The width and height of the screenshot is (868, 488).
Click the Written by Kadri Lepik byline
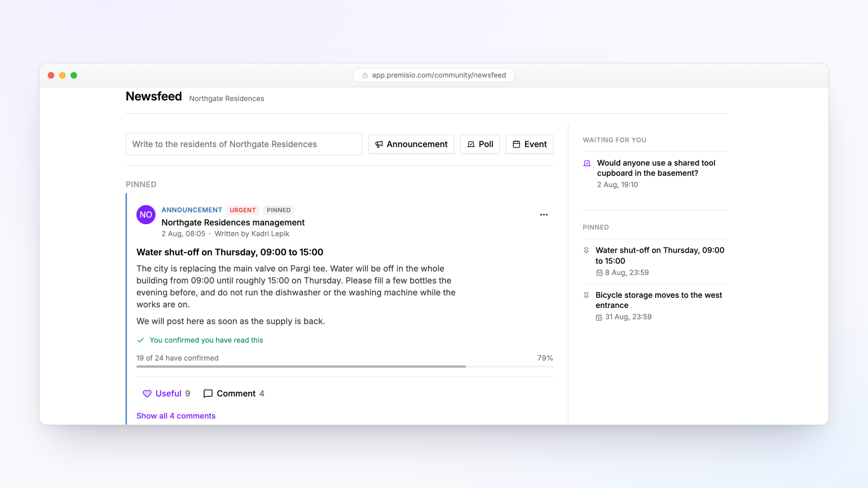(252, 234)
